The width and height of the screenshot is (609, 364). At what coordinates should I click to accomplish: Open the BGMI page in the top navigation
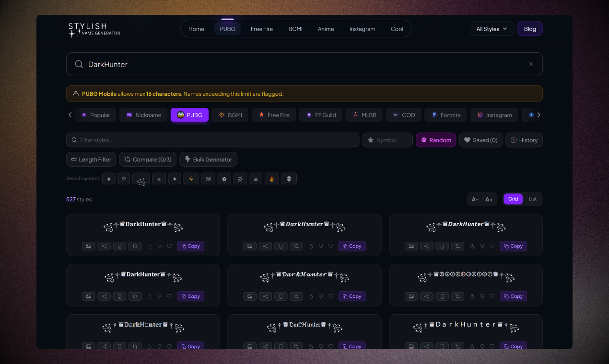point(295,29)
